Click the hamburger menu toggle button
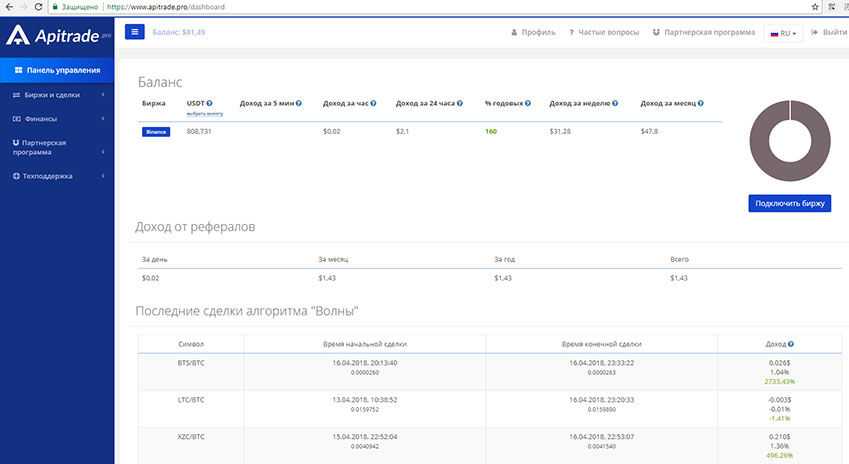The height and width of the screenshot is (464, 849). tap(135, 32)
